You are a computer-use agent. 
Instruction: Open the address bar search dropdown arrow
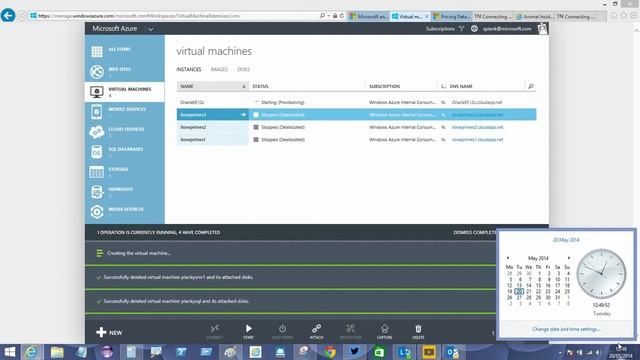click(329, 16)
